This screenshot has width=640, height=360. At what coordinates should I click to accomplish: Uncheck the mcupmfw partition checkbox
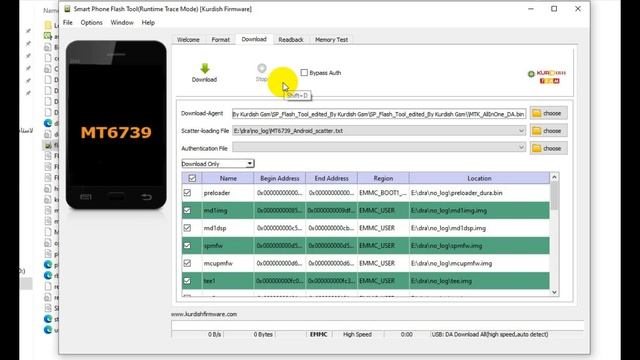(x=187, y=263)
